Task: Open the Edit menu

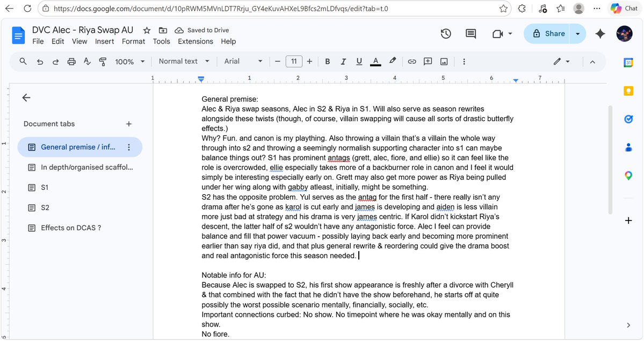Action: point(57,41)
